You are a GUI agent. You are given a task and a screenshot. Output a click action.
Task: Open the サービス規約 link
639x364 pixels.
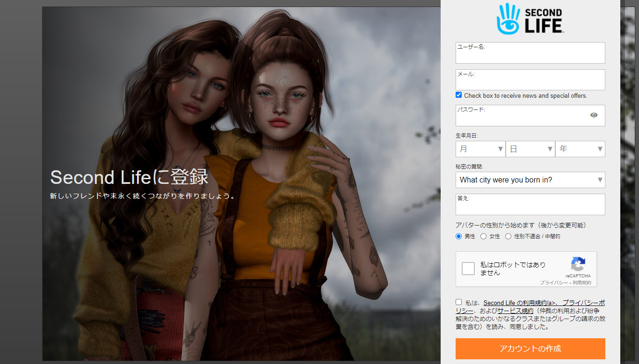(x=515, y=311)
